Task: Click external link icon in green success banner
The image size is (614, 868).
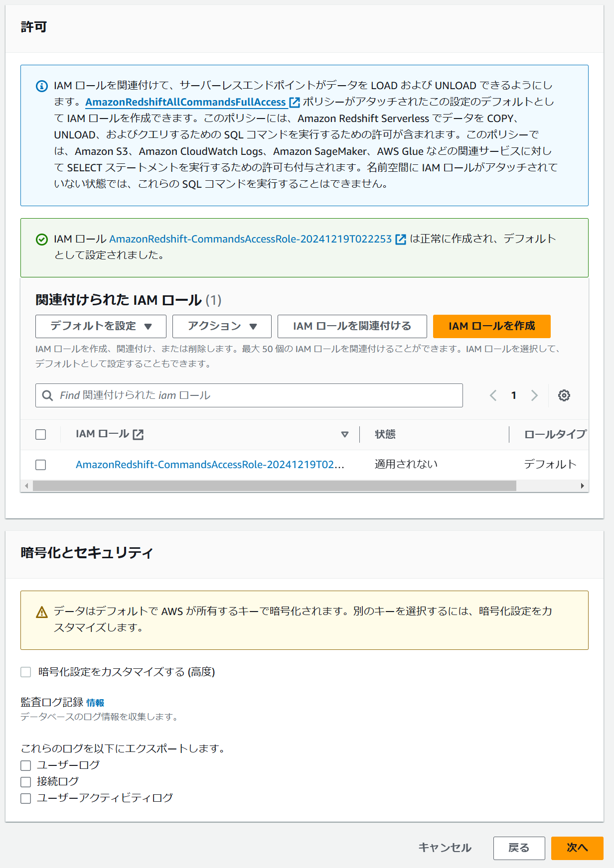Action: pyautogui.click(x=401, y=240)
